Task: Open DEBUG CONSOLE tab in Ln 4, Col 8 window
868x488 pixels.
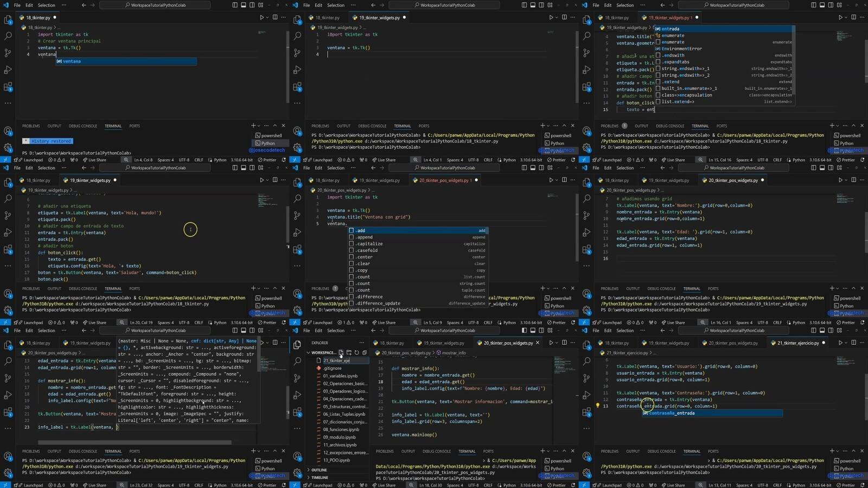Action: (x=82, y=126)
